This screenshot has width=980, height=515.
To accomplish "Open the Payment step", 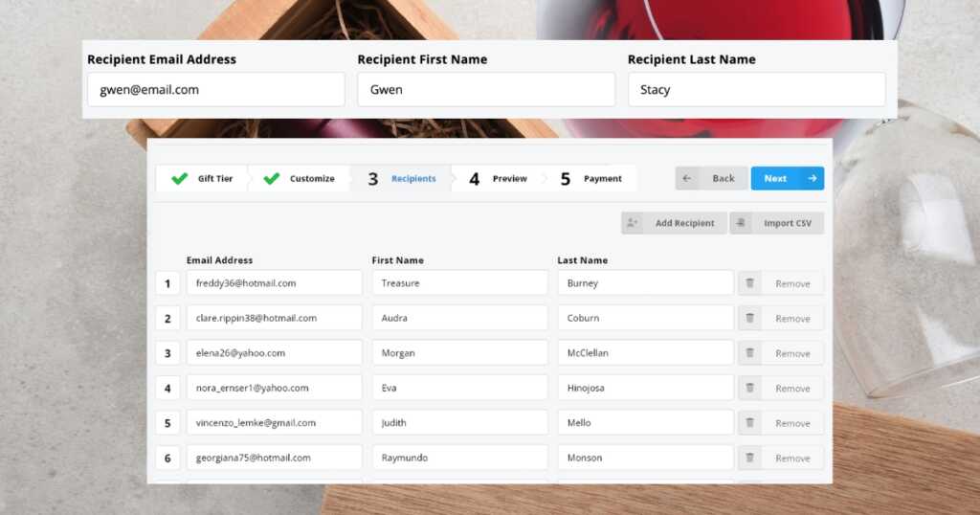I will (x=591, y=178).
